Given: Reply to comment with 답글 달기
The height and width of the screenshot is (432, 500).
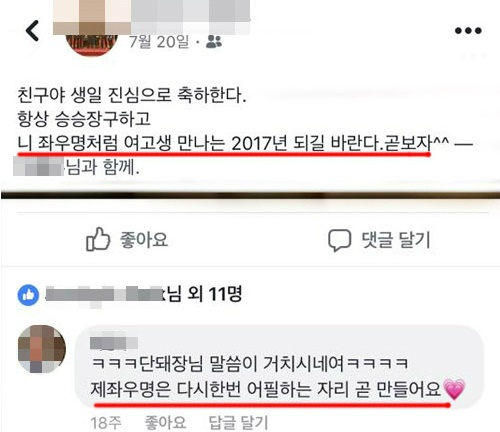Looking at the screenshot, I should (x=238, y=423).
